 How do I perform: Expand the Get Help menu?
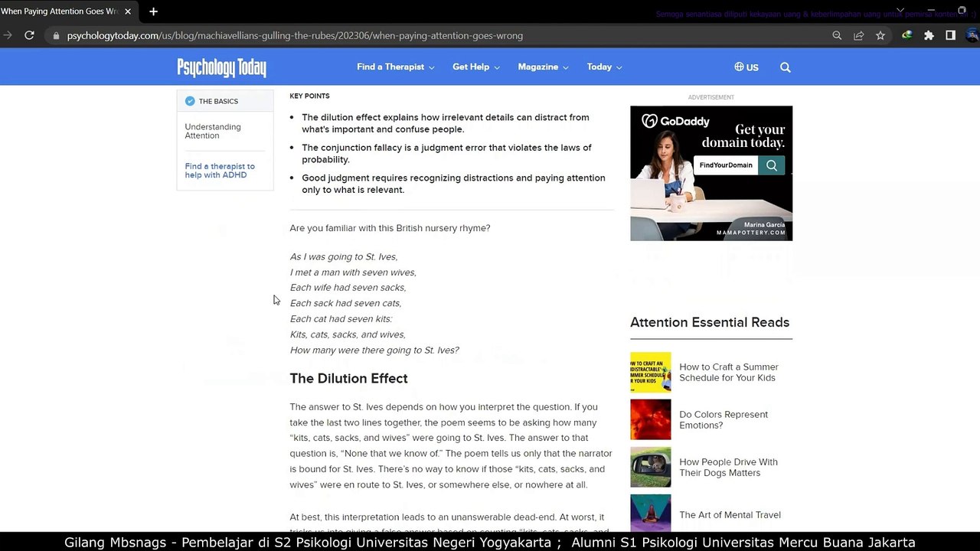click(x=475, y=67)
